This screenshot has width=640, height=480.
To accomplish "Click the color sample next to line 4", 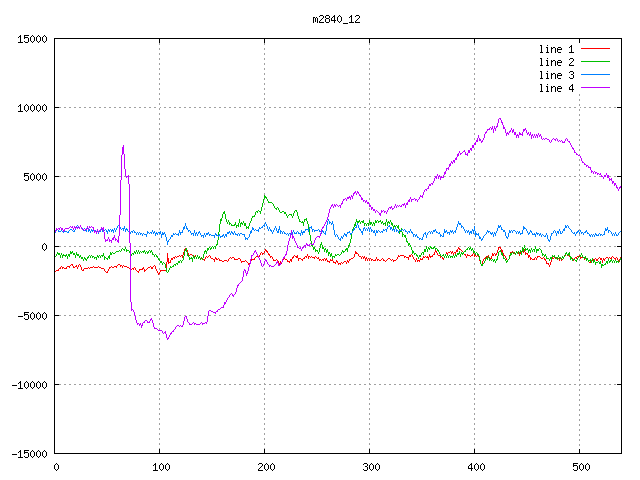I will (x=595, y=88).
